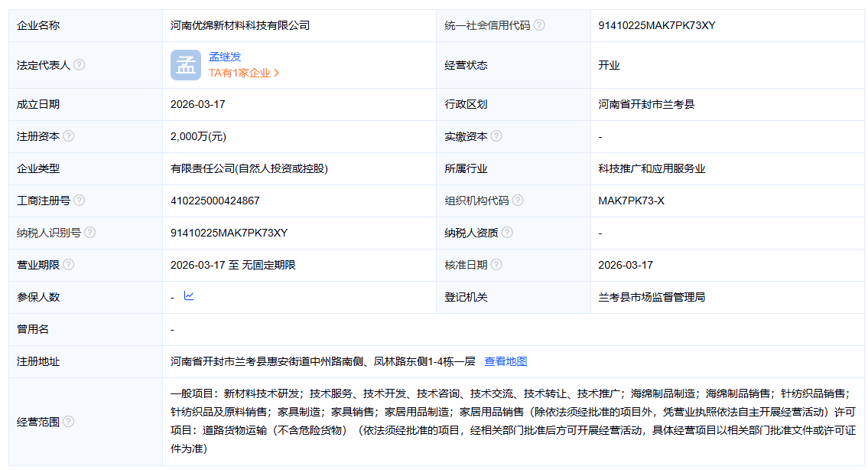This screenshot has width=868, height=470.
Task: Click help icon next to 组织机构代码
Action: pos(518,201)
